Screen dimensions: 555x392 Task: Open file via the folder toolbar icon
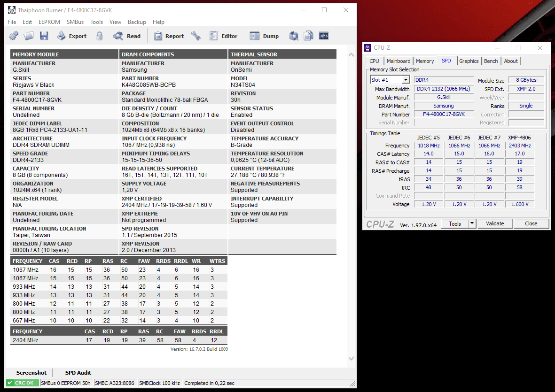[x=28, y=36]
